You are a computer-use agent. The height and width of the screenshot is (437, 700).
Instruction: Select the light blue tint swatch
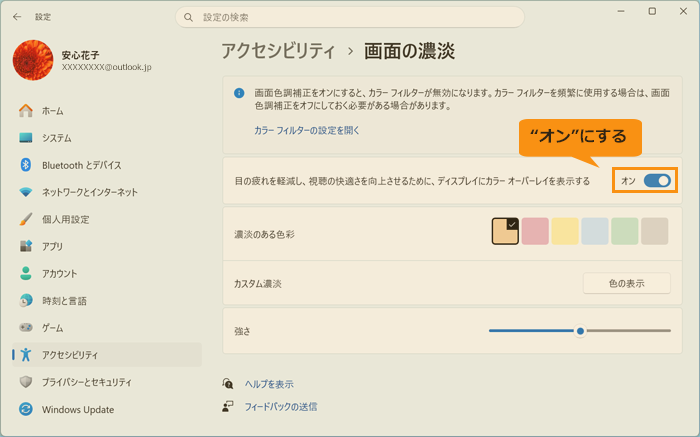click(595, 231)
